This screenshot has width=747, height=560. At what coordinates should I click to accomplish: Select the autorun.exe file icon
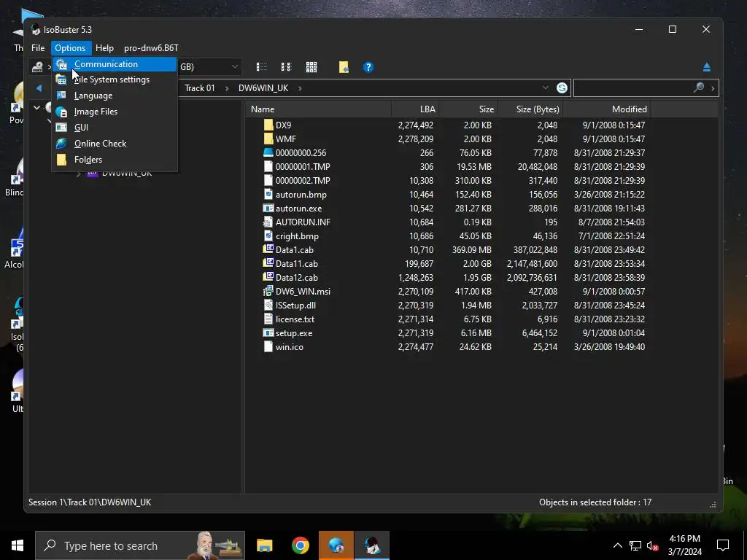coord(268,208)
